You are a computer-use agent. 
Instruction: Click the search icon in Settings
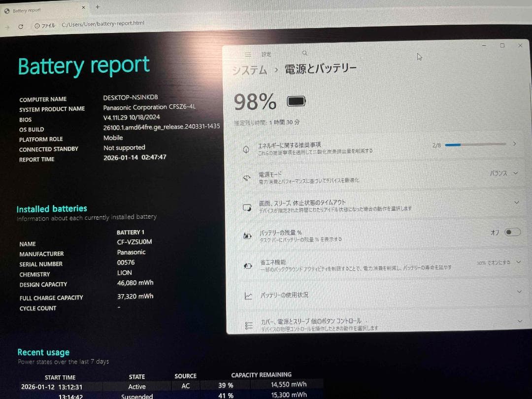click(x=304, y=53)
